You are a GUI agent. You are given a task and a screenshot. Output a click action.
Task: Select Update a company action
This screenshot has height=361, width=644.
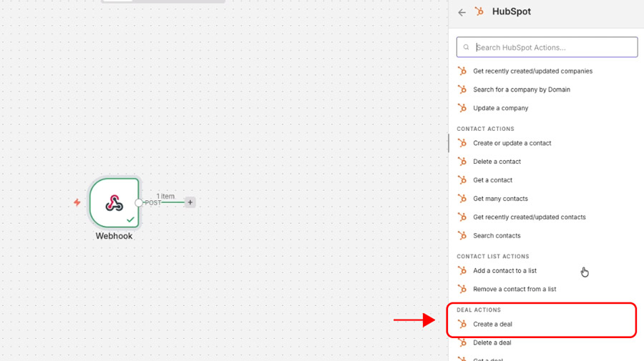point(500,109)
